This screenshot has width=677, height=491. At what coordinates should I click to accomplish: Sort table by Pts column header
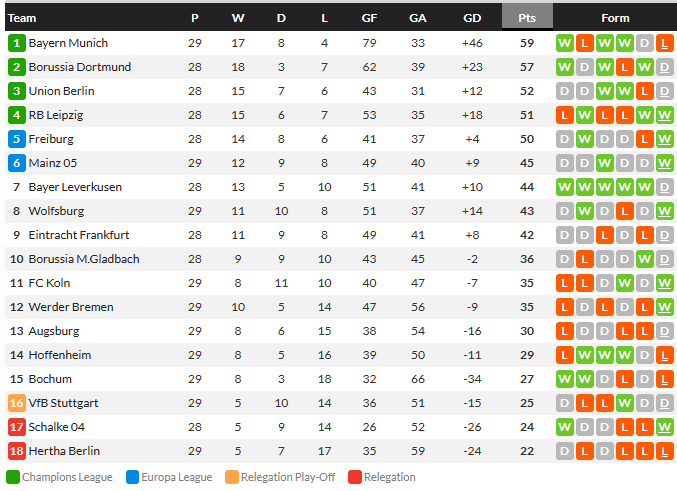(x=527, y=18)
